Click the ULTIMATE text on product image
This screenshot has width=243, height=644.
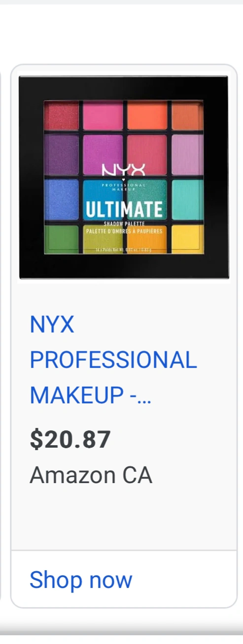123,210
